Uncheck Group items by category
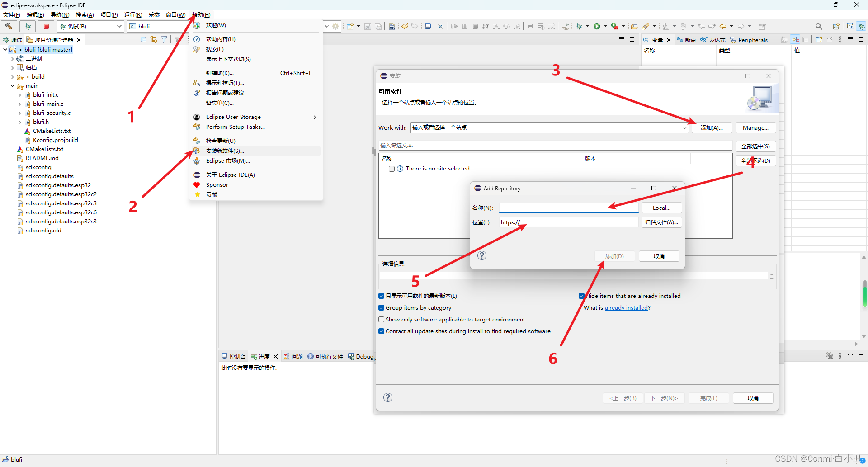The height and width of the screenshot is (467, 868). [382, 308]
